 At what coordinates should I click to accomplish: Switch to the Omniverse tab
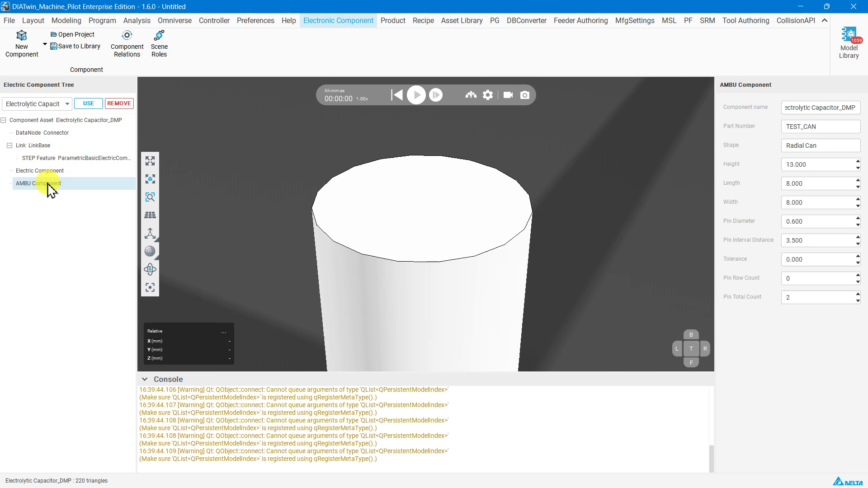click(x=175, y=20)
